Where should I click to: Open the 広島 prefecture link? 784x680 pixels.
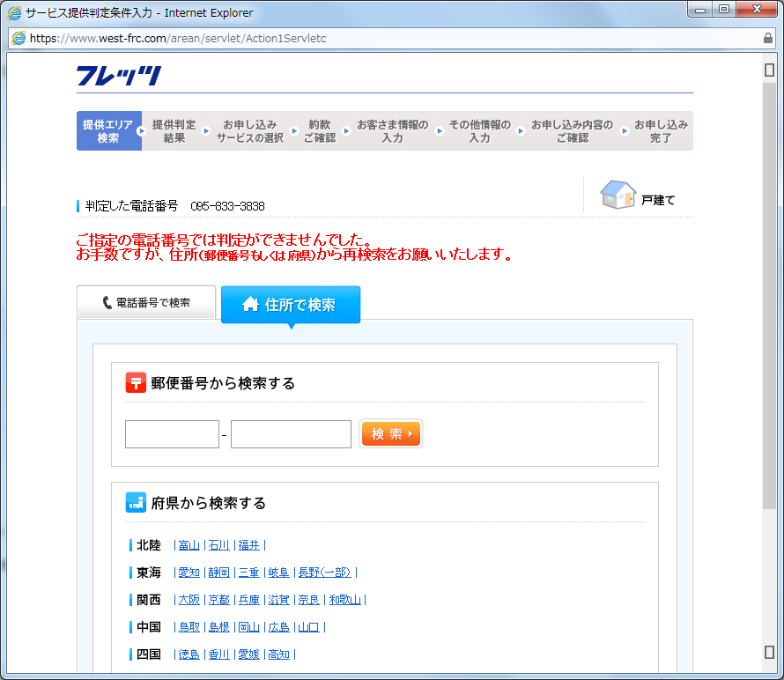coord(278,627)
